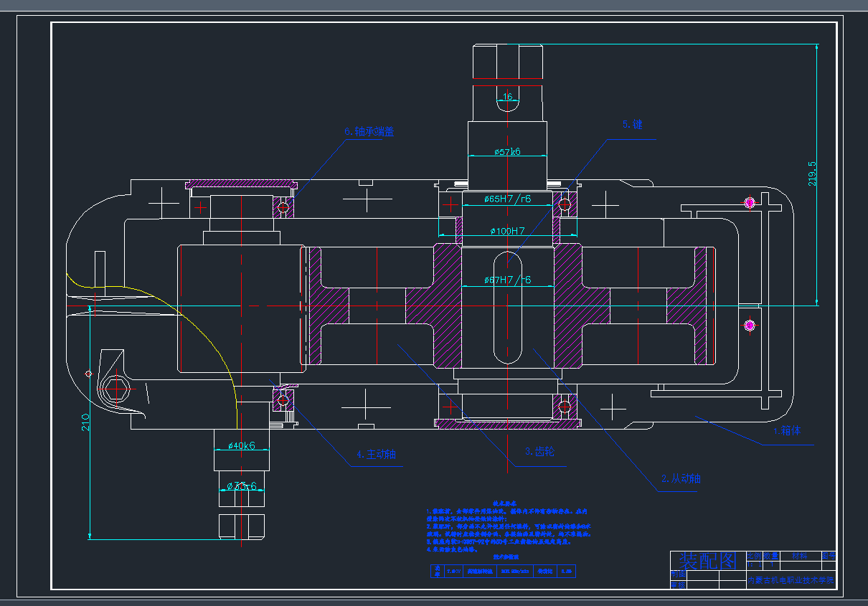
Task: Select the ø100H7 dimension label
Action: (507, 231)
